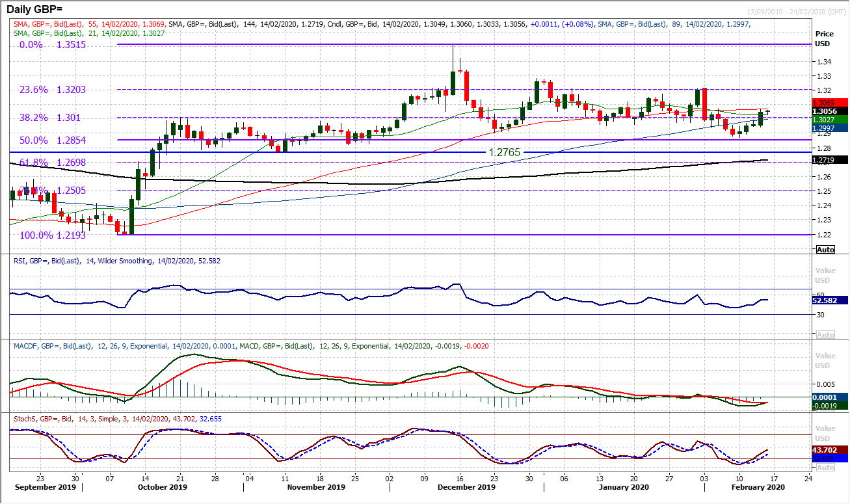
Task: Toggle Auto scaling on the price axis
Action: [x=824, y=249]
